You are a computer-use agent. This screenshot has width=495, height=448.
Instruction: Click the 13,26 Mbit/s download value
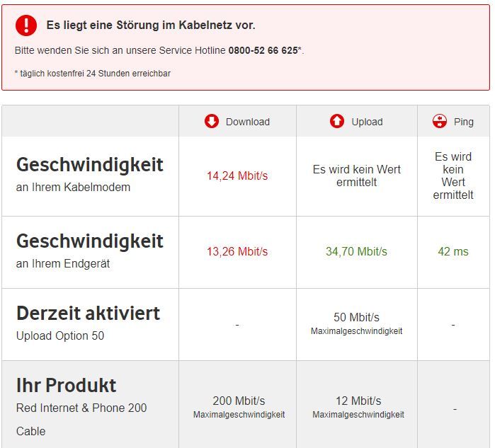tap(237, 251)
